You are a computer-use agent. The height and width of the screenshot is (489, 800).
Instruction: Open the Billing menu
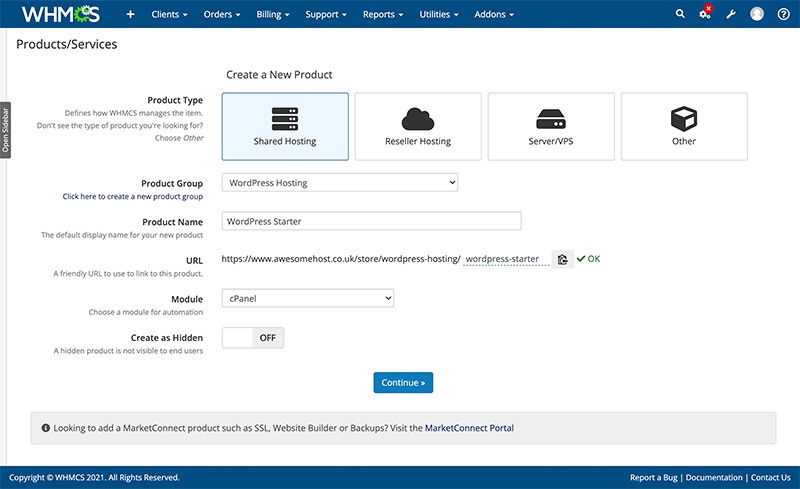(x=273, y=14)
